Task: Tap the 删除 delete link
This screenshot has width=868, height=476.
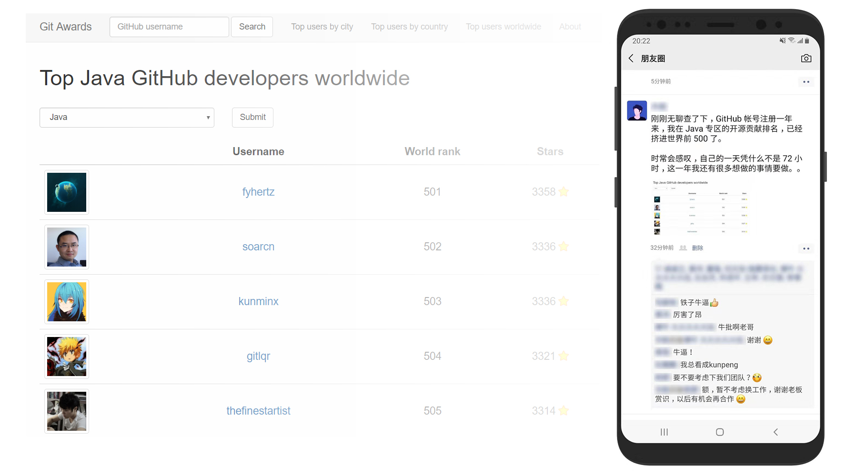Action: click(x=697, y=248)
